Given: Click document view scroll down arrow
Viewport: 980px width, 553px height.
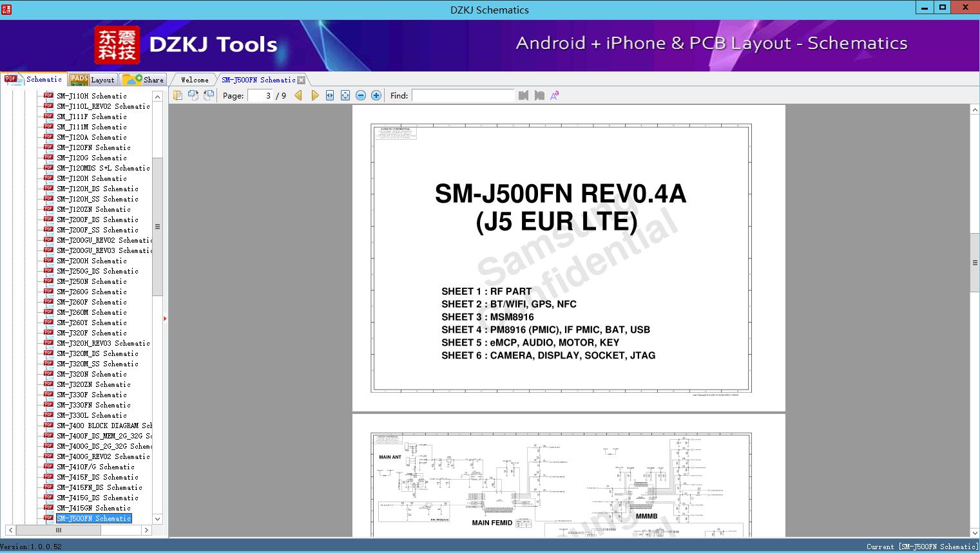Looking at the screenshot, I should 975,532.
